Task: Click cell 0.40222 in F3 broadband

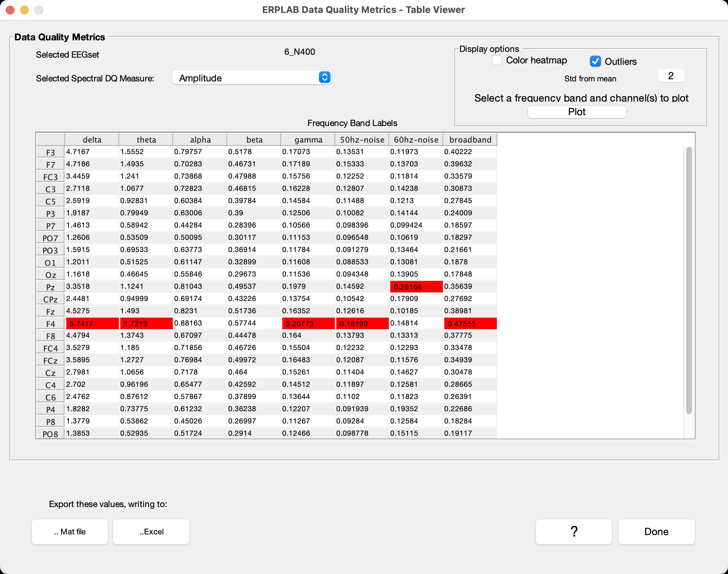Action: [470, 152]
